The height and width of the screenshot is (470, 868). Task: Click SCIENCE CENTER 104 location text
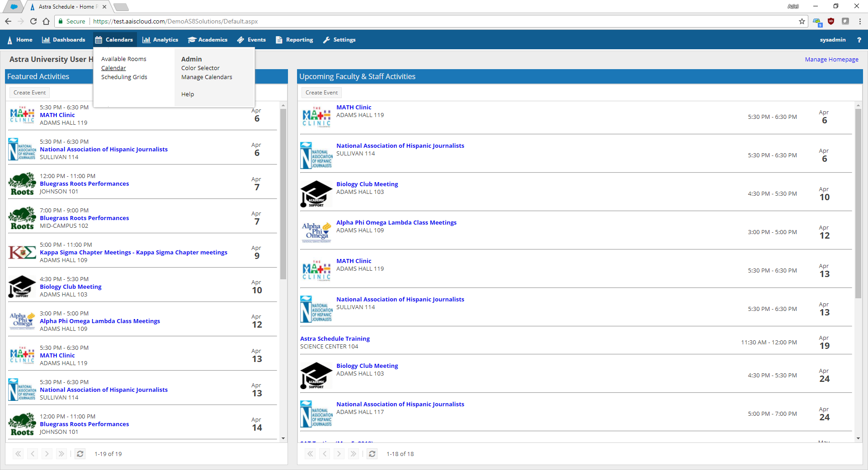coord(329,347)
